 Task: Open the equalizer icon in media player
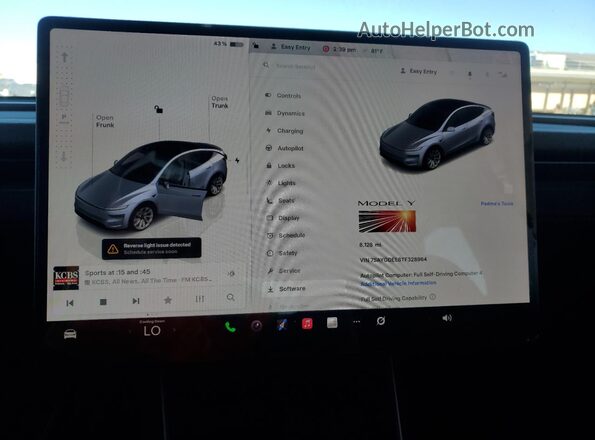click(x=200, y=299)
